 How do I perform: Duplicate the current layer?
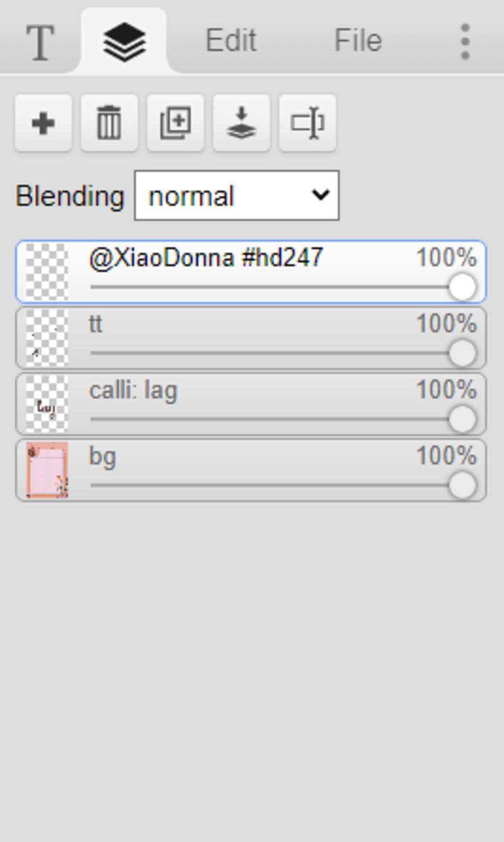tap(175, 123)
